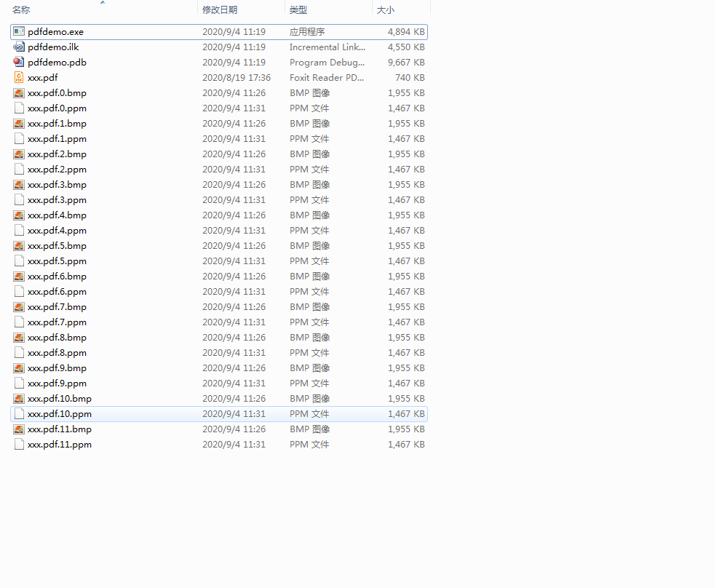The image size is (714, 588).
Task: Sort by the 大小 column header
Action: (386, 10)
